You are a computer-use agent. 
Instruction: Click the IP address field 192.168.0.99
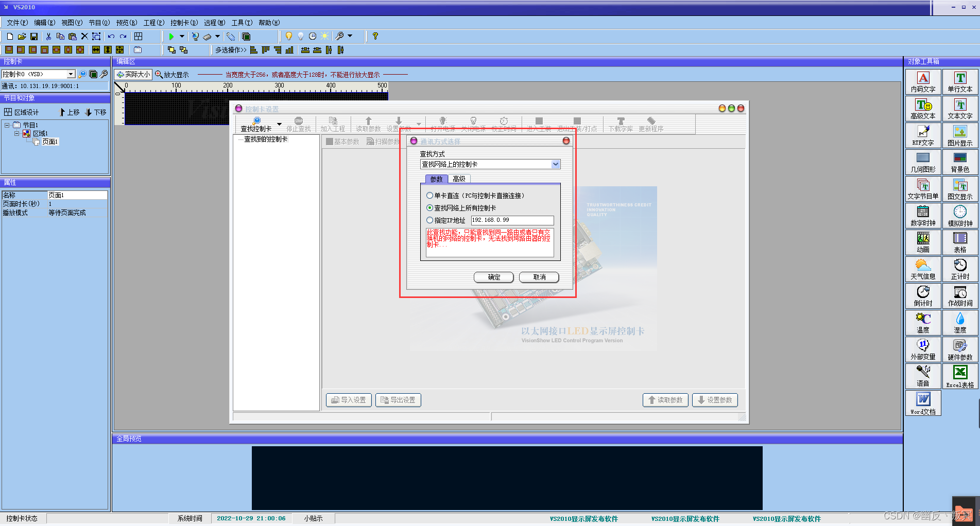tap(512, 220)
